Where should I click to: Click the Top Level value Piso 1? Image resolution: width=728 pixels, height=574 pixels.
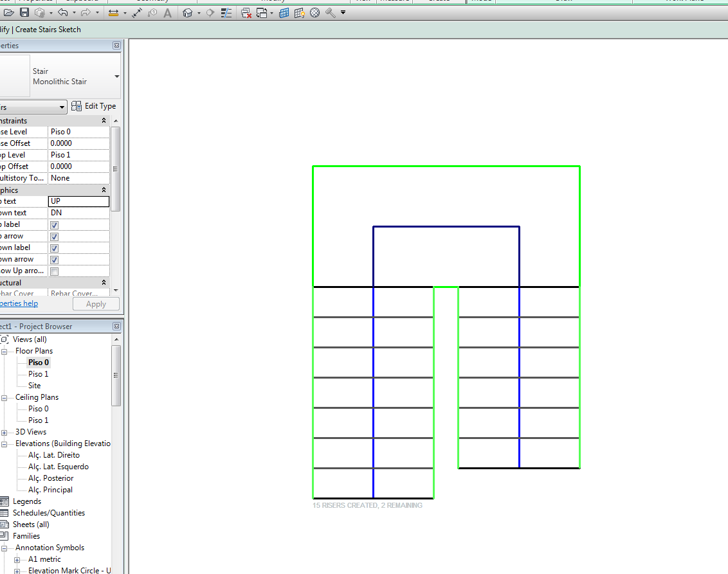click(79, 155)
